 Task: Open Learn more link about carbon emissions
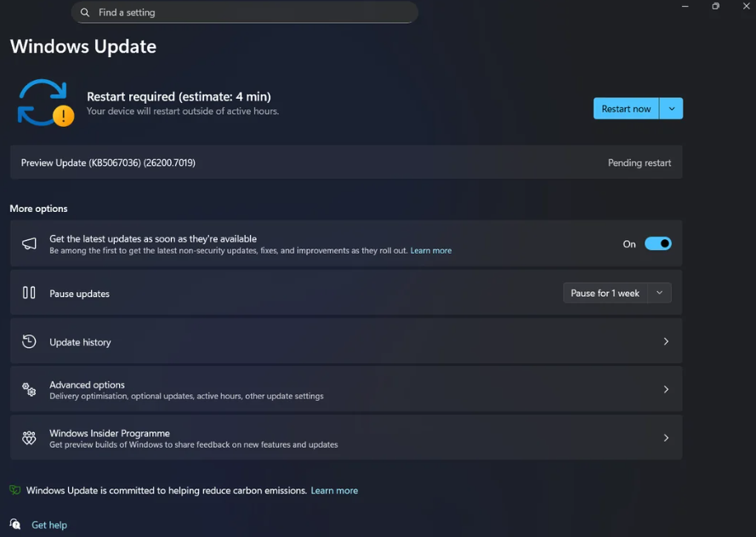[x=334, y=490]
